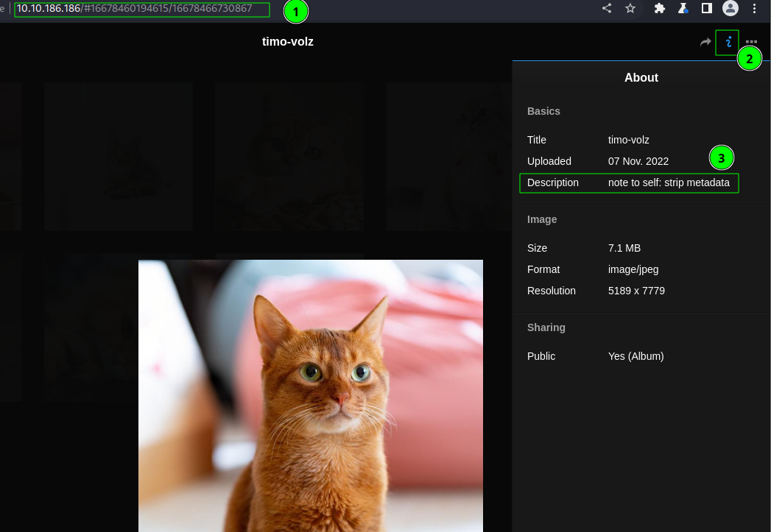This screenshot has height=532, width=771.
Task: Click the browser share page icon
Action: pos(607,8)
